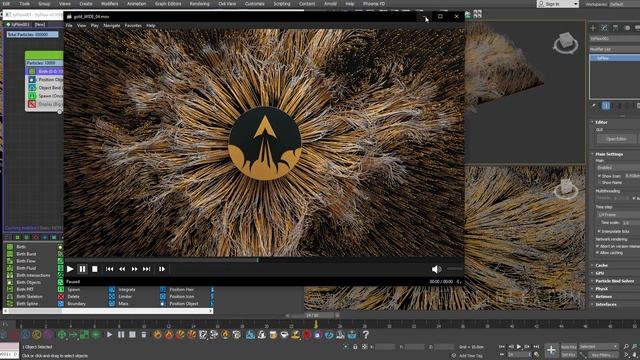Click the Open Editor button
This screenshot has height=360, width=640.
click(616, 139)
